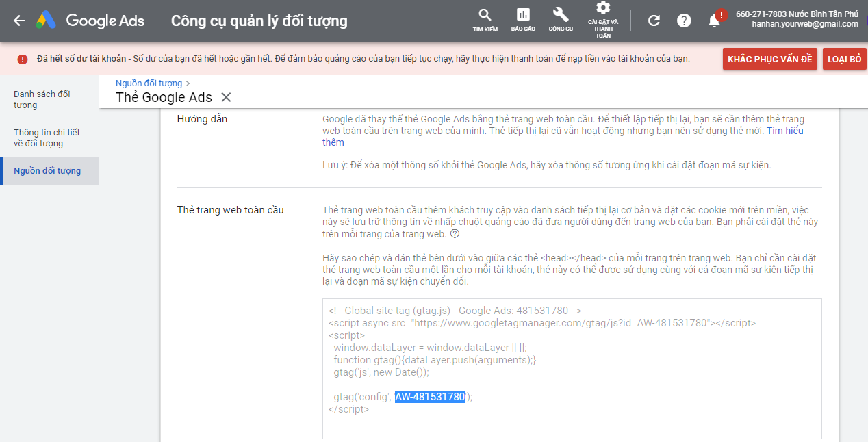Click the back arrow in header
Screen dimensions: 868x442
click(x=19, y=21)
